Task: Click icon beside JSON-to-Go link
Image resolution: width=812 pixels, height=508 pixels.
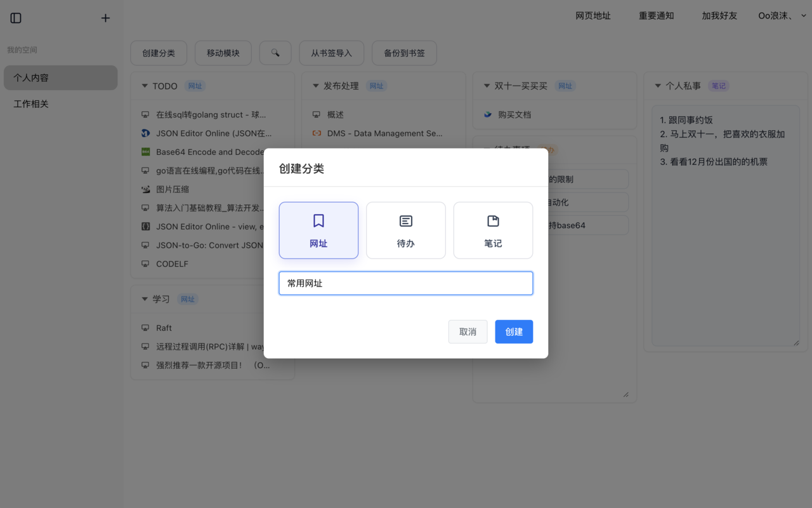Action: [x=145, y=245]
